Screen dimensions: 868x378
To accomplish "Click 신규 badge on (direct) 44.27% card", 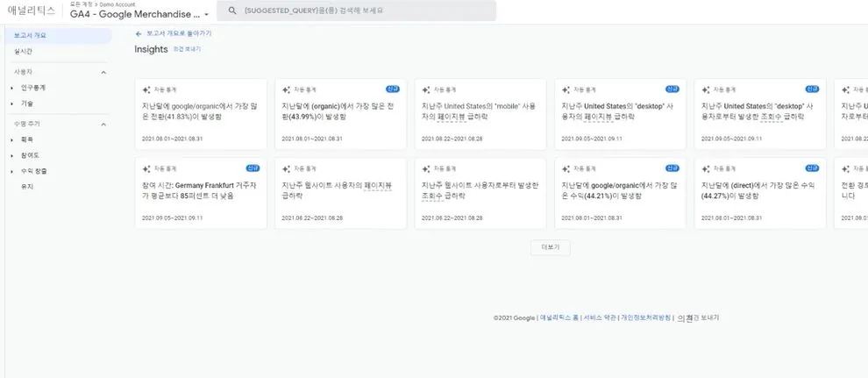I will coord(812,168).
